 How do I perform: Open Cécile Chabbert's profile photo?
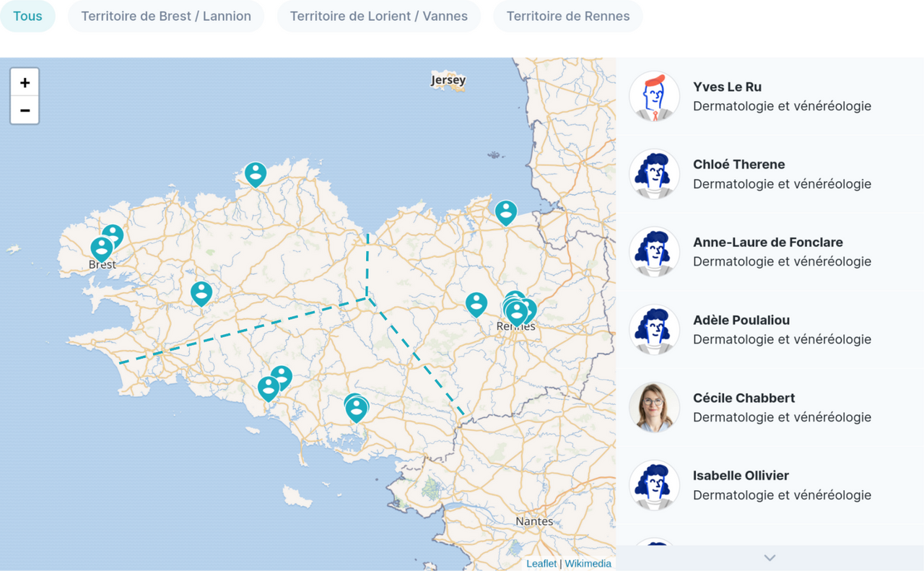(x=654, y=408)
